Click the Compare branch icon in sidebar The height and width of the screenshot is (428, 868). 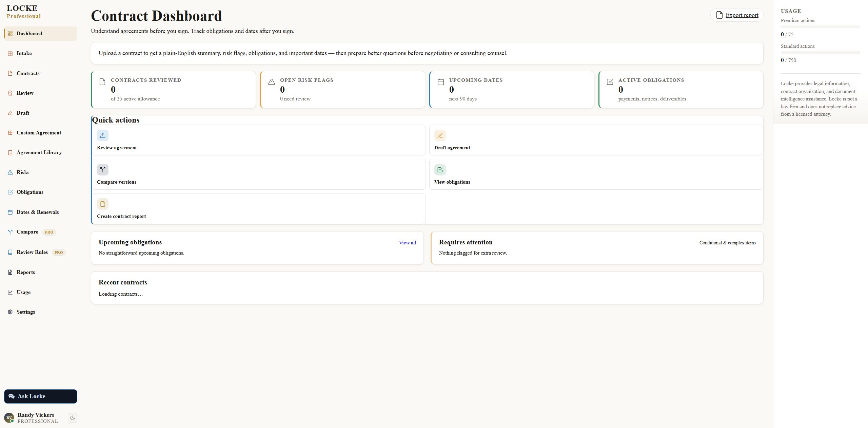coord(10,232)
